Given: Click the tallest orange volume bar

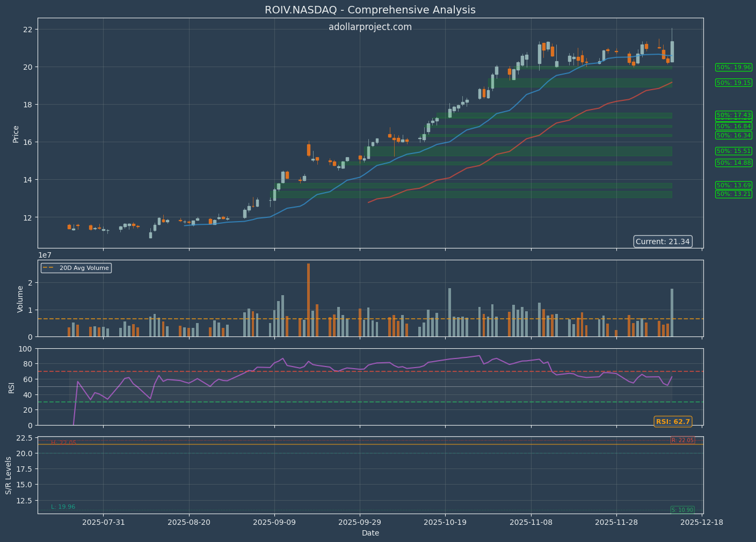Looking at the screenshot, I should 308,300.
